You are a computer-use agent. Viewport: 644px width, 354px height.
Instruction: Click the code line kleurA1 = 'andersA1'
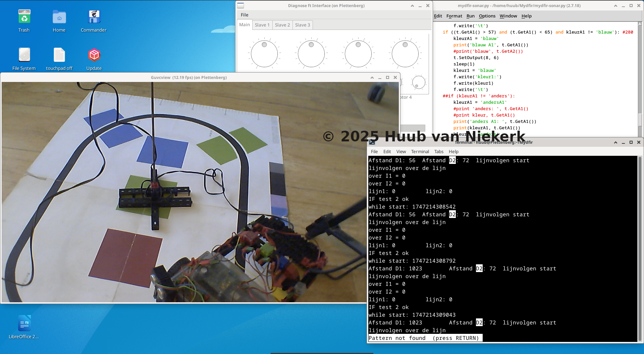[x=480, y=102]
